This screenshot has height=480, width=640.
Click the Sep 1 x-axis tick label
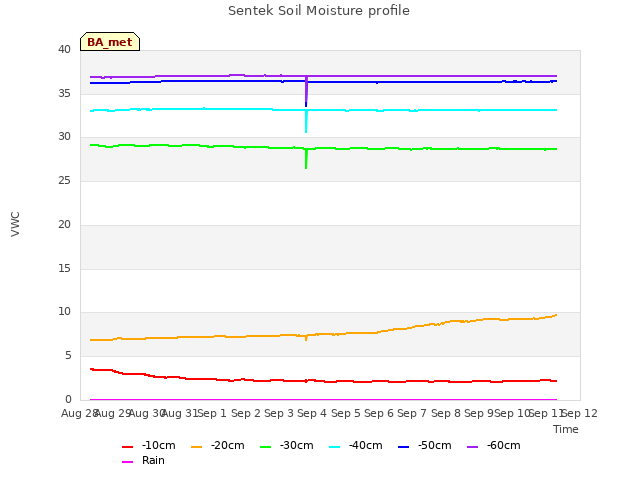212,413
